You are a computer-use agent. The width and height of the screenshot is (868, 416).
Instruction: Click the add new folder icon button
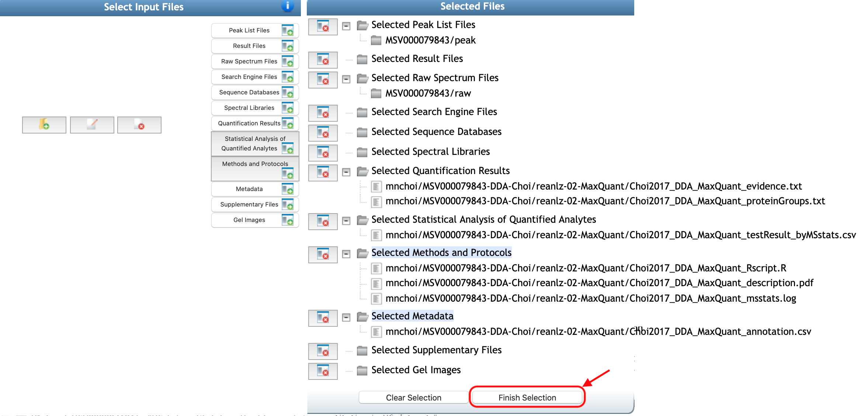click(x=44, y=125)
